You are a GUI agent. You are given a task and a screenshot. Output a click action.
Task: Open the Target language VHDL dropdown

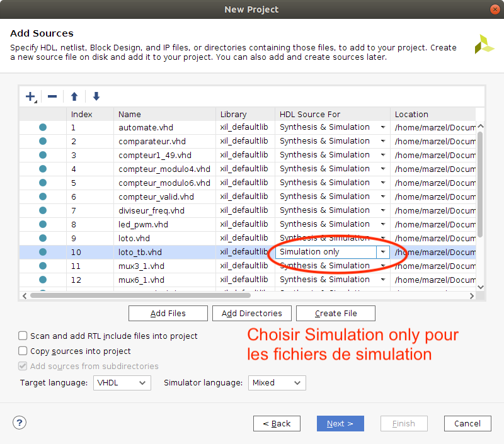(x=122, y=383)
